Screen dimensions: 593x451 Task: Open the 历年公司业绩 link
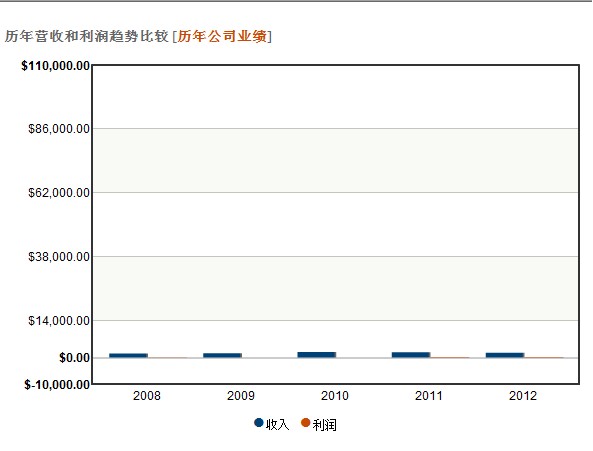pos(222,36)
